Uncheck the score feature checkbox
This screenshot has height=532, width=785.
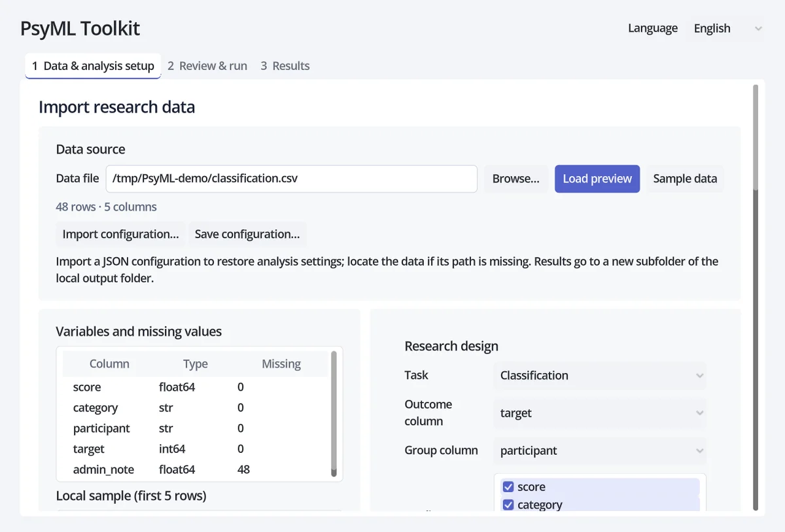(x=508, y=487)
